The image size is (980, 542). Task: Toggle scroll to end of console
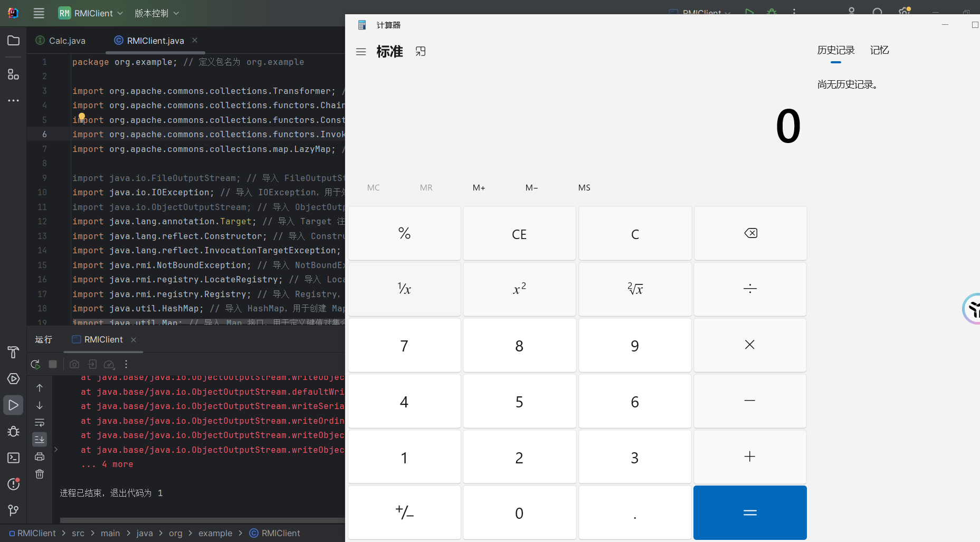point(40,439)
